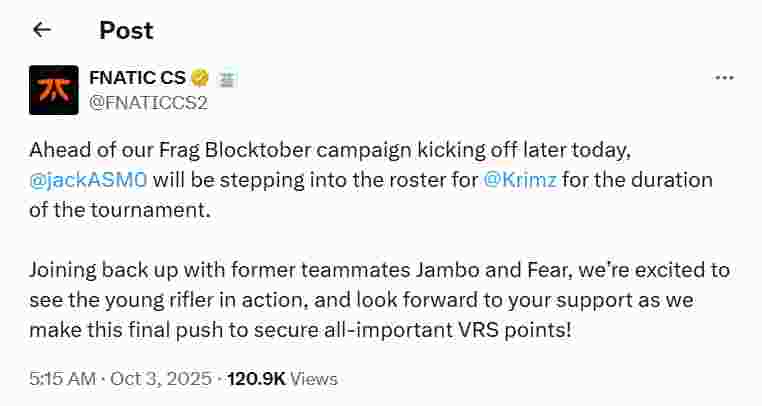Click the small affiliate badge beside the checkmark
This screenshot has height=406, width=762.
(x=226, y=77)
